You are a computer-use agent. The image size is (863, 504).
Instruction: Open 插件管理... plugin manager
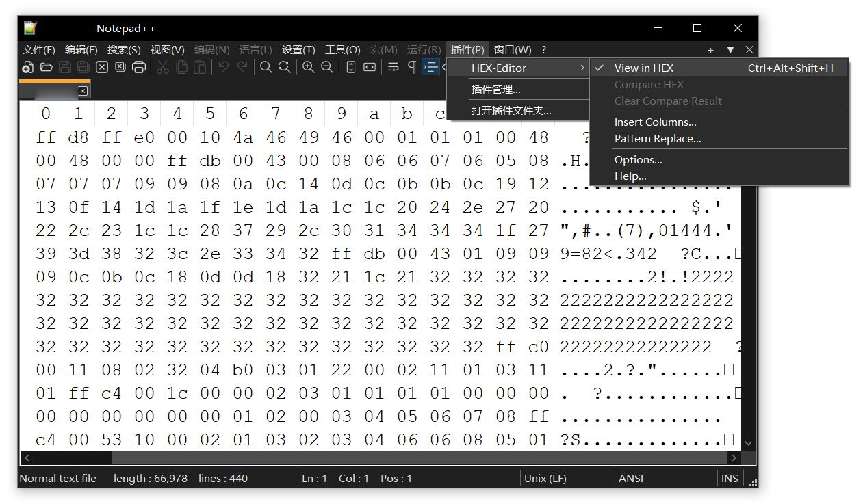496,90
